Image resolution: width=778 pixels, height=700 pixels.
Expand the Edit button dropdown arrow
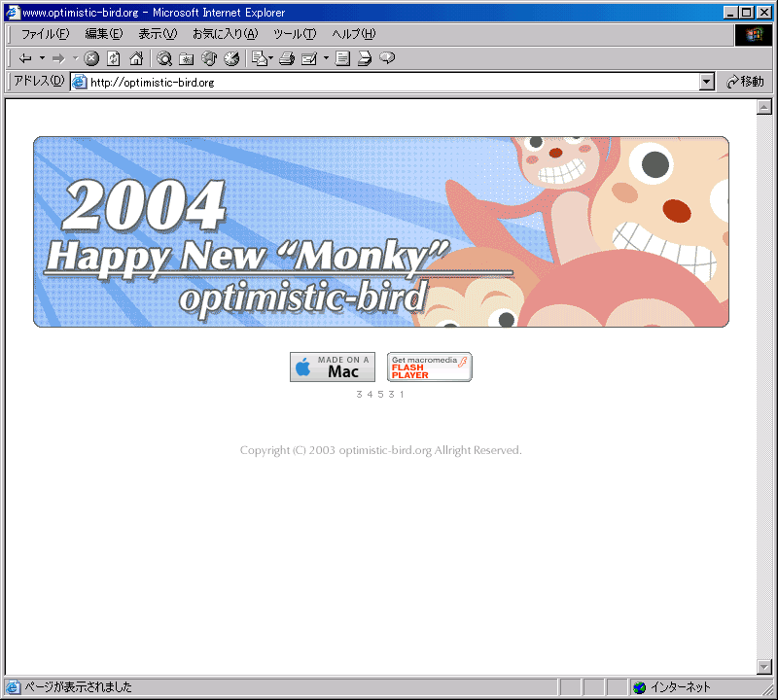point(326,58)
